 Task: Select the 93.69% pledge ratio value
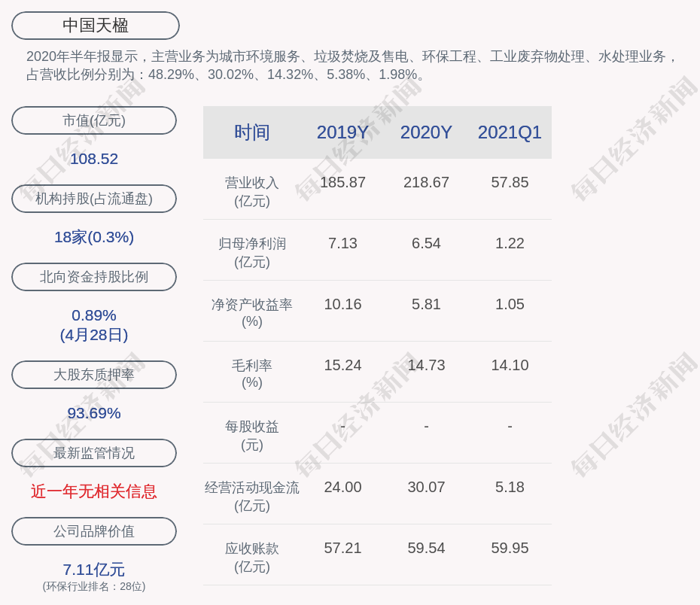pyautogui.click(x=94, y=413)
